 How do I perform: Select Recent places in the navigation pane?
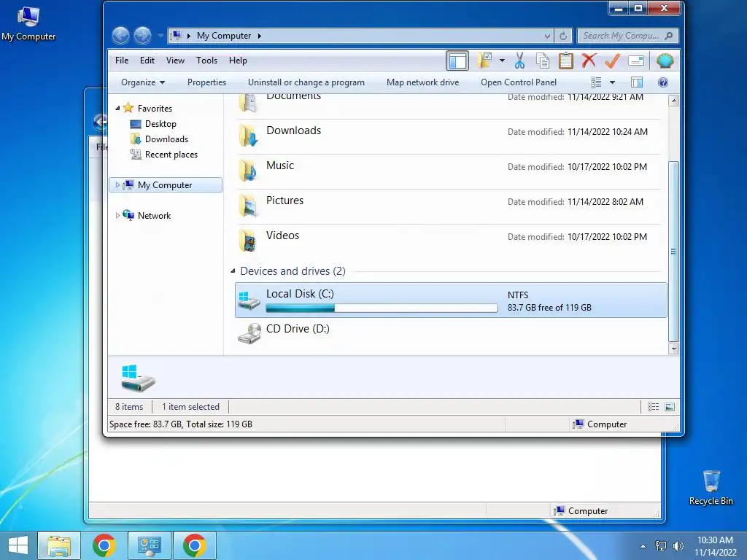171,155
